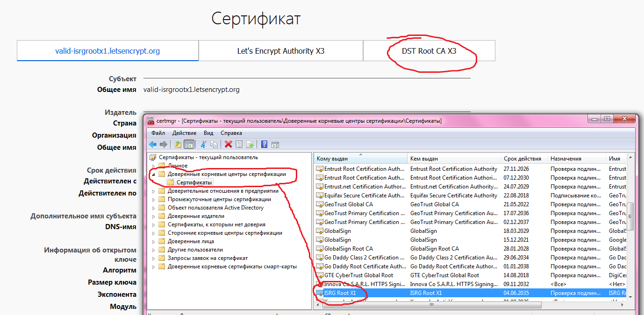Viewport: 644px width, 315px height.
Task: Sort by Назначения column header
Action: [577, 159]
